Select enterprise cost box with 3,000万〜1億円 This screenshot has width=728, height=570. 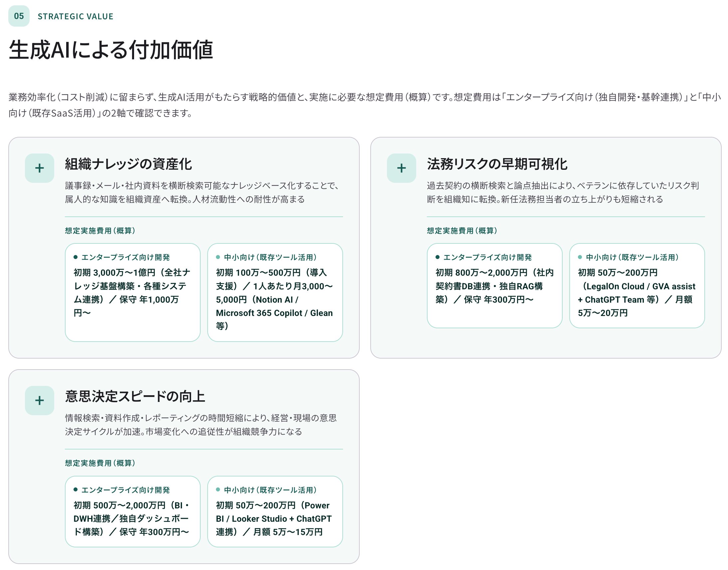point(132,292)
